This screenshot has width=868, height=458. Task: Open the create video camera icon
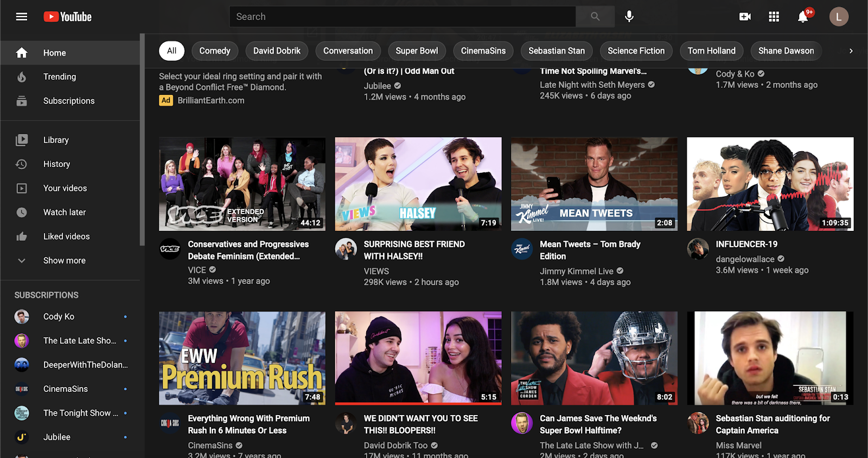745,17
